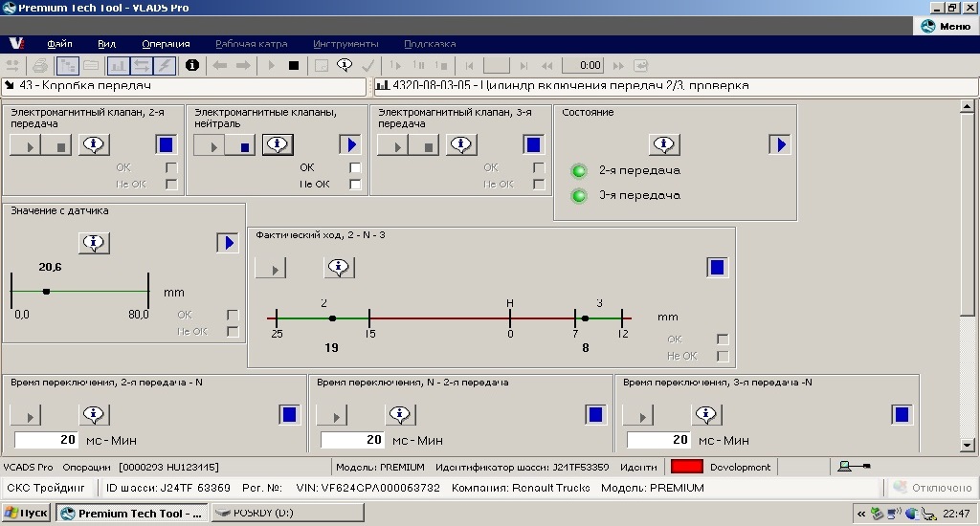Click the round black info icon in toolbar
The width and height of the screenshot is (980, 526).
[192, 65]
